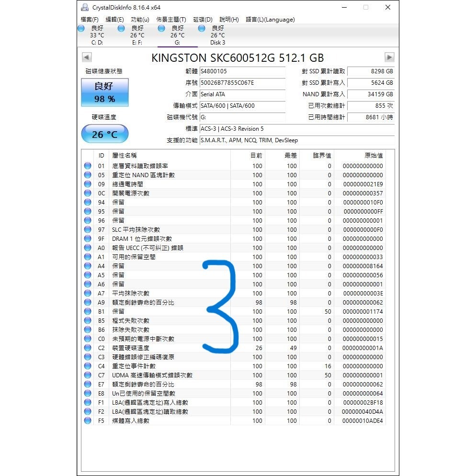This screenshot has height=476, width=476.
Task: Open the 功能(u) menu
Action: tap(140, 20)
